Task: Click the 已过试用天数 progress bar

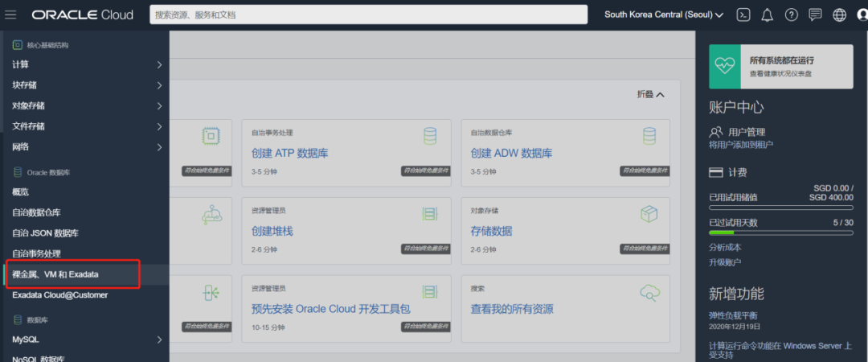Action: (x=781, y=232)
